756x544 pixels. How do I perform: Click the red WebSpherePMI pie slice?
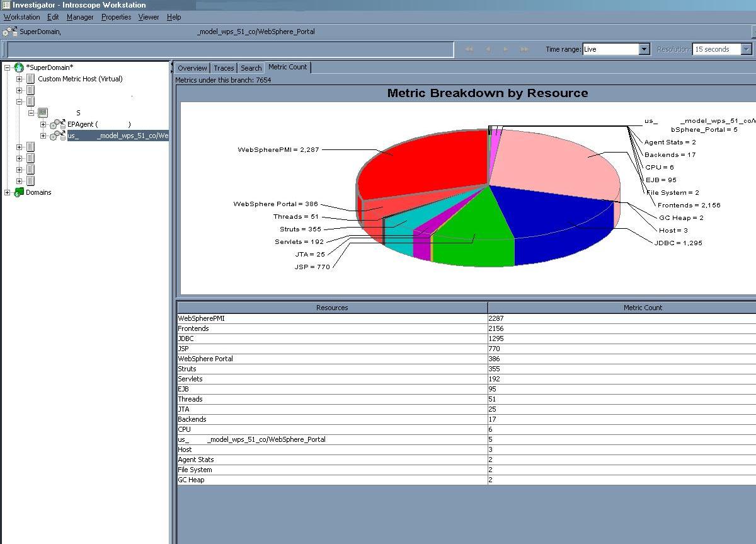tap(428, 164)
